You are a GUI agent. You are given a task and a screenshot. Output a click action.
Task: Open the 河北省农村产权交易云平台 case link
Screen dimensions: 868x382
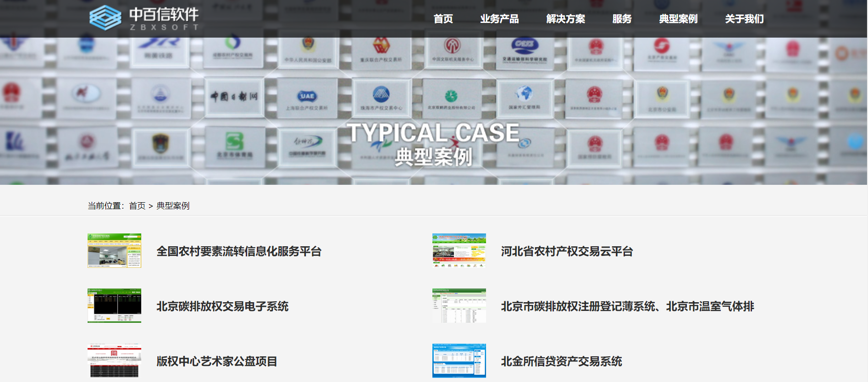(x=567, y=251)
